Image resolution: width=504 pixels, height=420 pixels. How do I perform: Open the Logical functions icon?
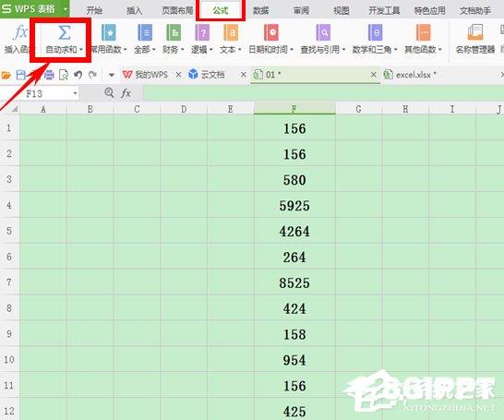[202, 32]
